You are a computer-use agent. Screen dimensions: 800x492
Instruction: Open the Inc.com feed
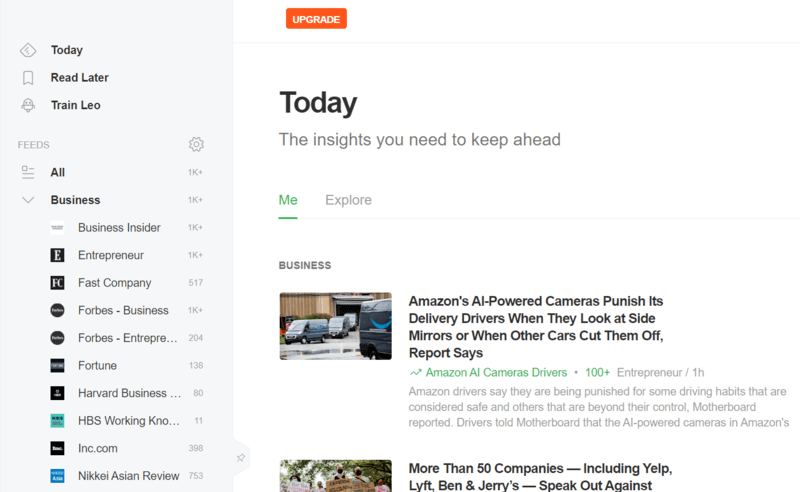click(x=98, y=448)
